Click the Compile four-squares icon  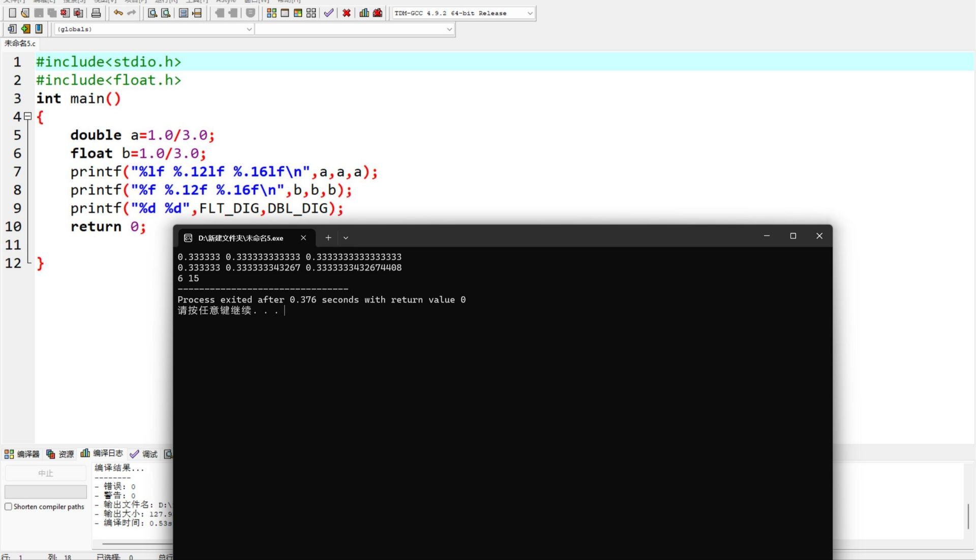pos(271,13)
